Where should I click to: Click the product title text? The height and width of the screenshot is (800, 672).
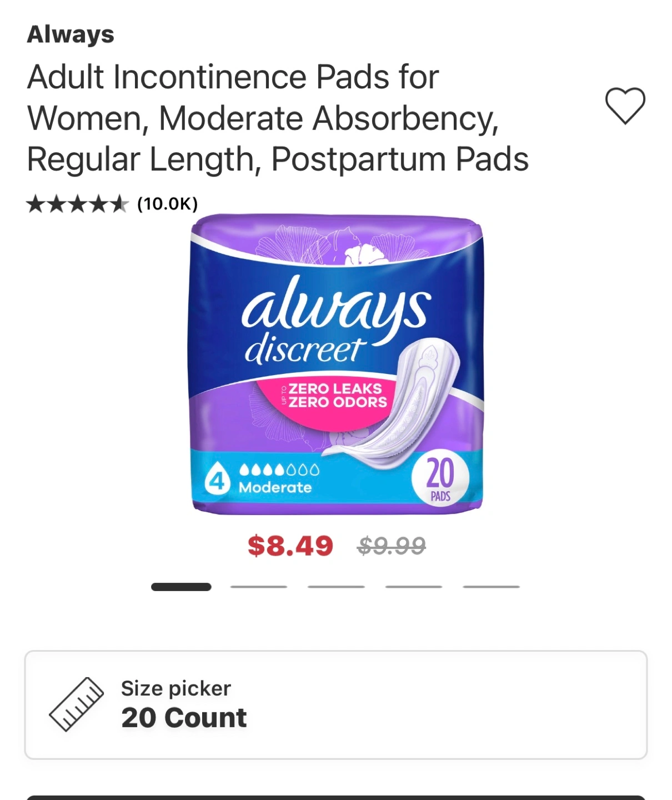[x=278, y=118]
